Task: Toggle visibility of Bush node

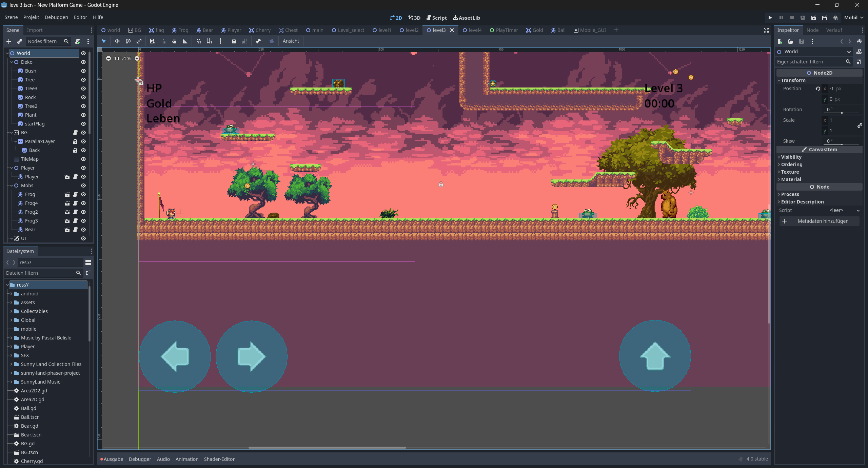Action: 83,71
